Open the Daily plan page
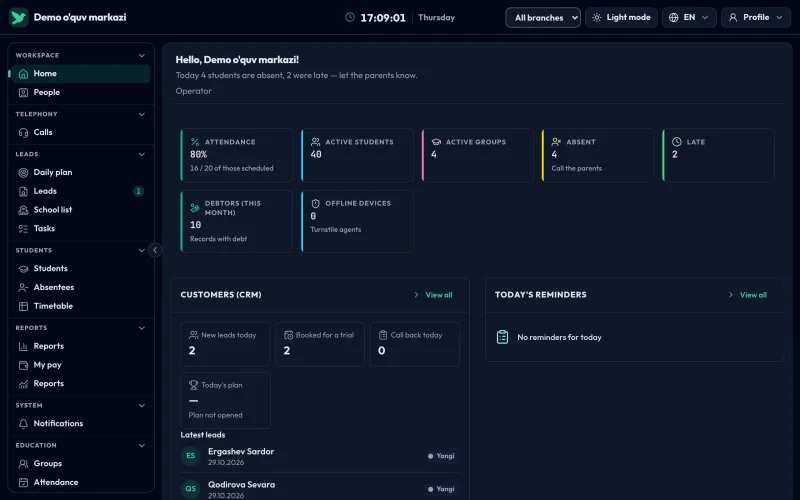 (x=81, y=172)
